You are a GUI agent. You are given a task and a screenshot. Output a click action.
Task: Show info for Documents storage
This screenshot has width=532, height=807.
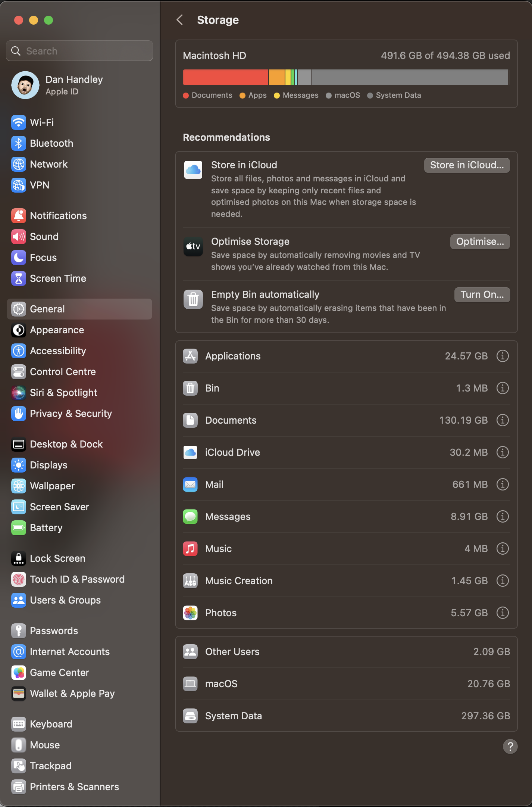[x=503, y=420]
